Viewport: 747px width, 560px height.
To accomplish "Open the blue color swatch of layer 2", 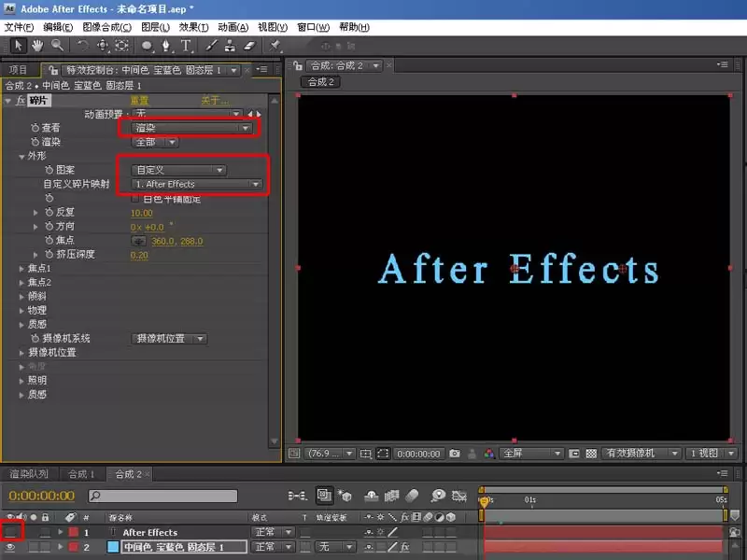I will 113,547.
